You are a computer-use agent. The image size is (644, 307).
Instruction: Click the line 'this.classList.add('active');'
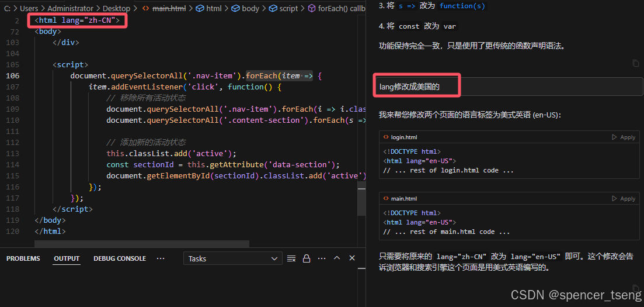171,153
